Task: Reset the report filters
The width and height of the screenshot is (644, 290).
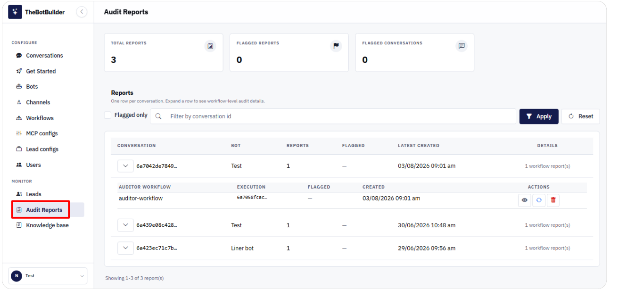Action: (580, 116)
